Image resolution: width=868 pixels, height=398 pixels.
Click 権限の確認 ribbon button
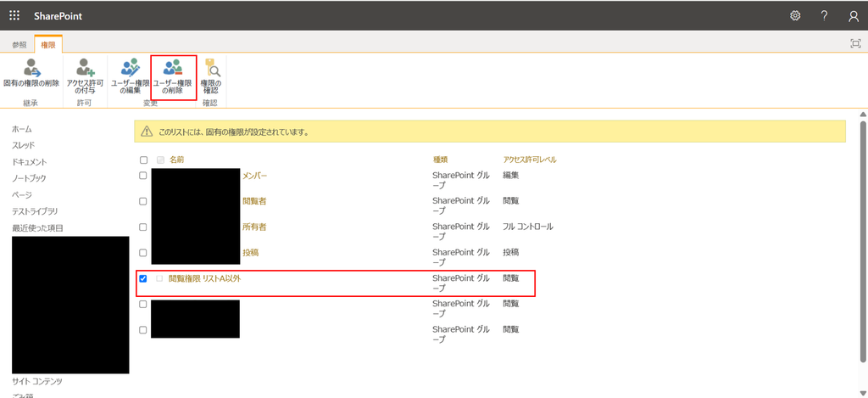tap(210, 76)
